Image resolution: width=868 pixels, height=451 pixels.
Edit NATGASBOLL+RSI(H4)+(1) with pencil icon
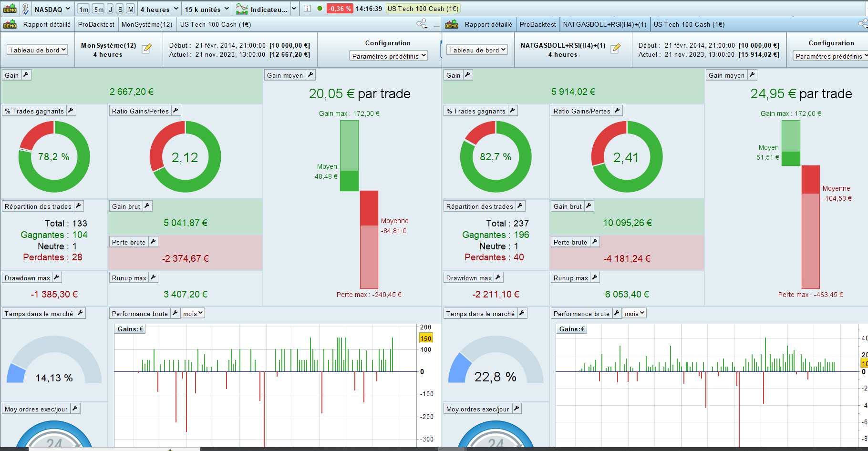coord(616,48)
